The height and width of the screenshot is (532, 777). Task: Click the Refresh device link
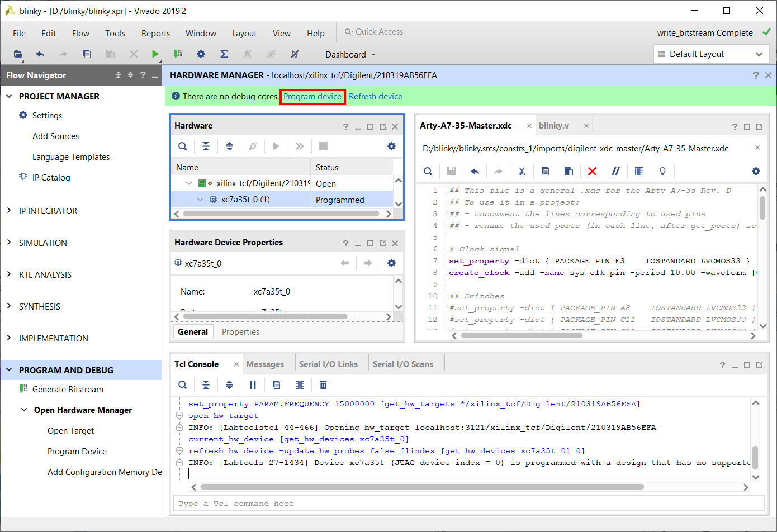pyautogui.click(x=376, y=97)
